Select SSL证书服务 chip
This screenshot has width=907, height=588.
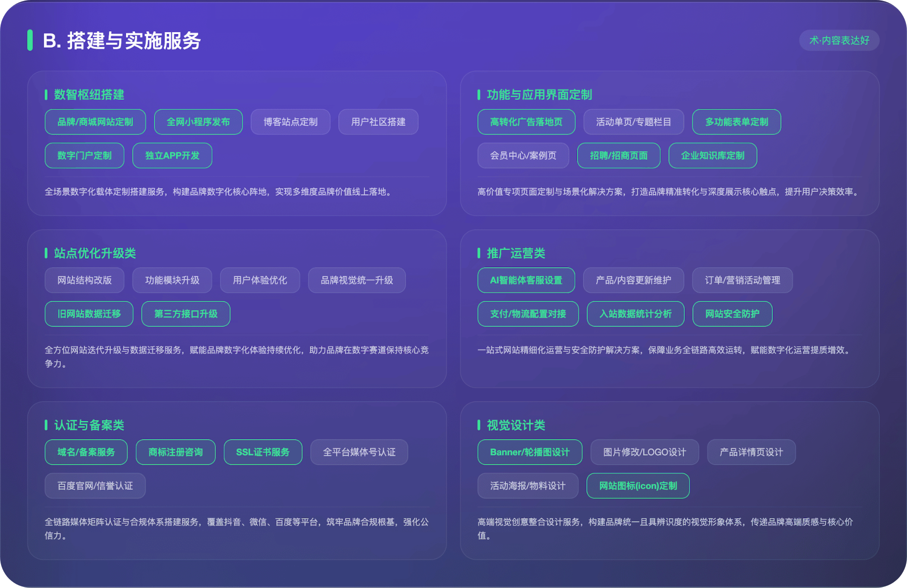tap(263, 452)
